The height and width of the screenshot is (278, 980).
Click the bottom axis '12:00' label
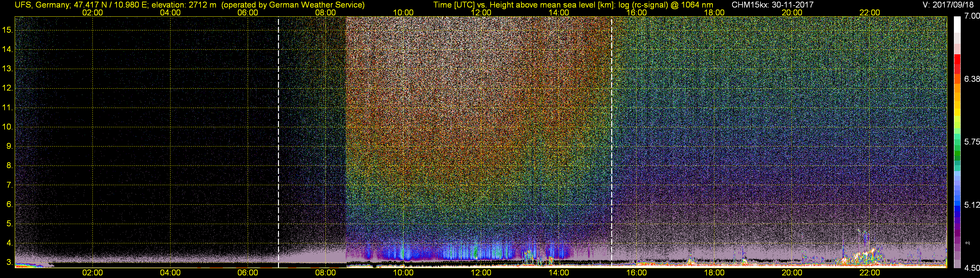pyautogui.click(x=481, y=273)
